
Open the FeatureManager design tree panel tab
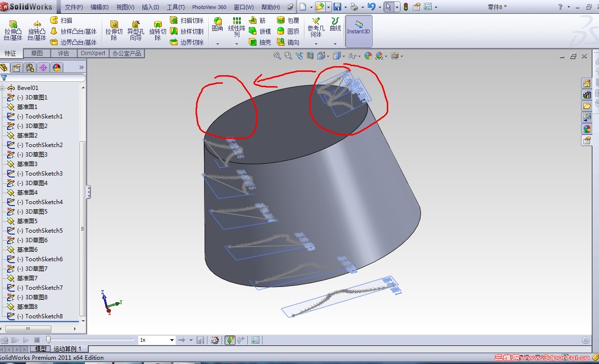pyautogui.click(x=4, y=68)
